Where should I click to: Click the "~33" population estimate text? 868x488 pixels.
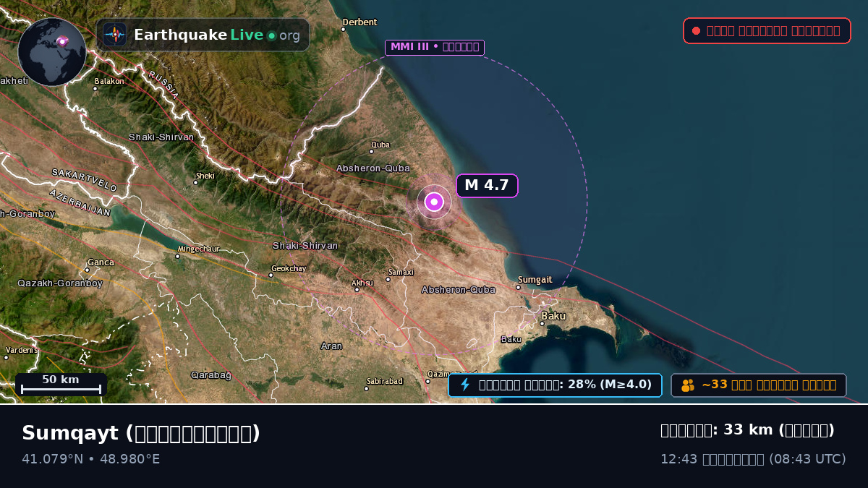tap(715, 385)
